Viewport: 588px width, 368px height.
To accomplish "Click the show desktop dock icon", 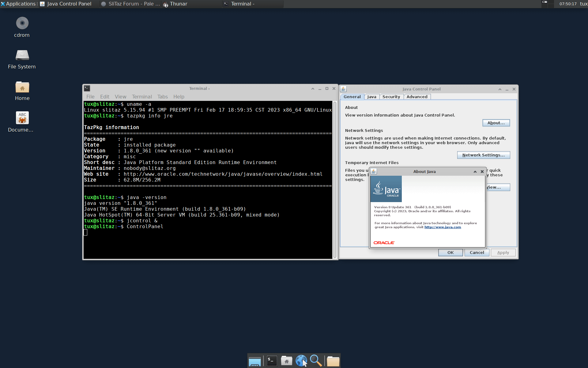I will click(254, 361).
